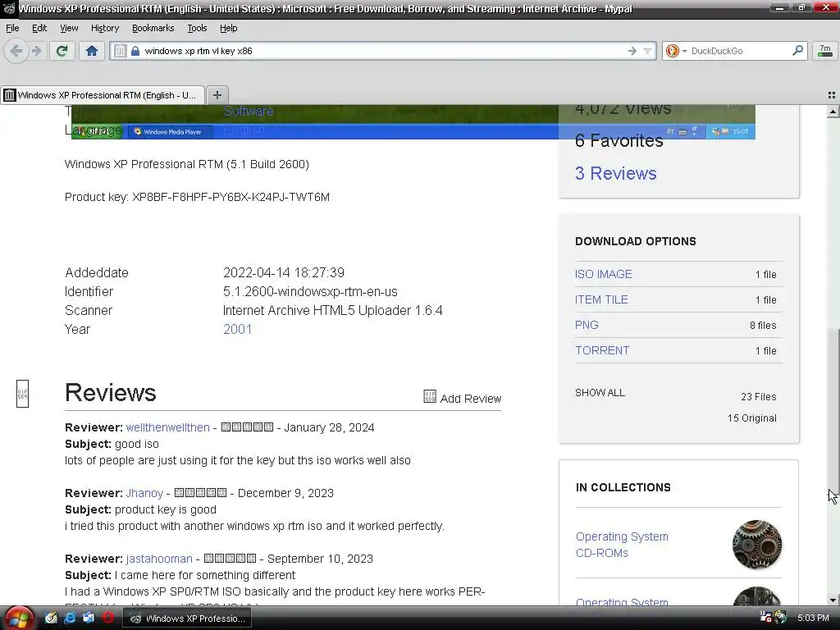The height and width of the screenshot is (630, 840).
Task: Open the DuckDuckGo search engine selector
Action: click(x=676, y=51)
